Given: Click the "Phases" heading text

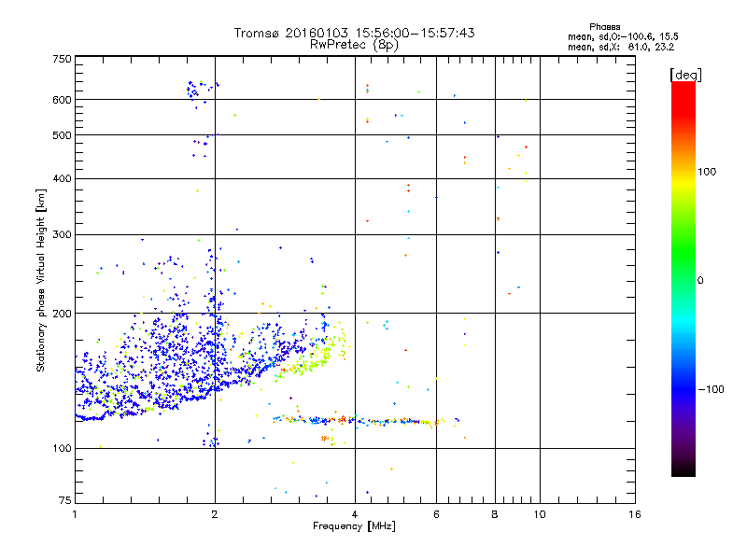Looking at the screenshot, I should pyautogui.click(x=604, y=27).
